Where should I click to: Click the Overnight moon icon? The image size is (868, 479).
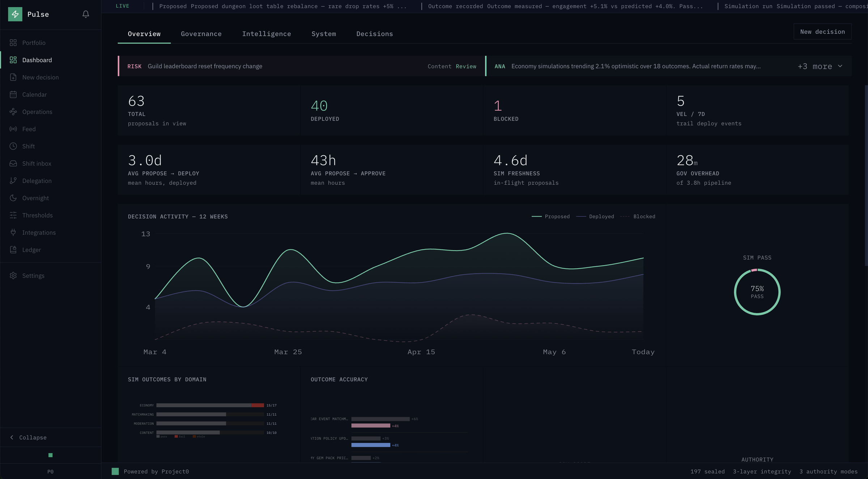[x=13, y=198]
